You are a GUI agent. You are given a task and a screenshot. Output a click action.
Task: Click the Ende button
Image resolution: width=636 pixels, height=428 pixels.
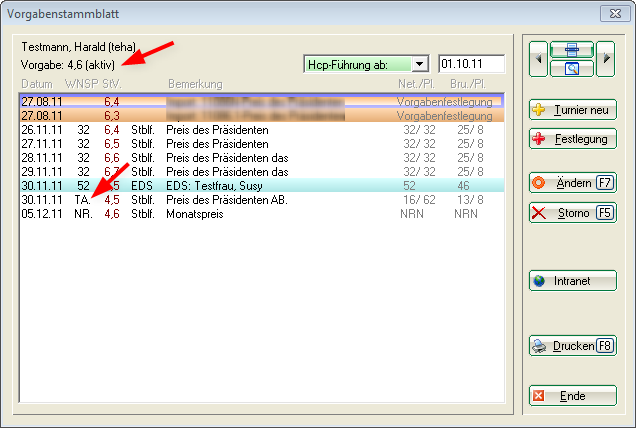[x=573, y=396]
